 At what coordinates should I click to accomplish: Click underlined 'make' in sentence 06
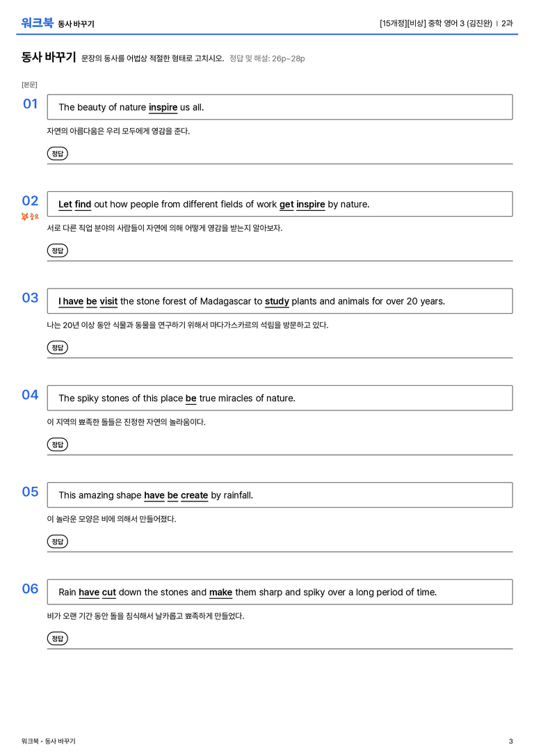220,592
